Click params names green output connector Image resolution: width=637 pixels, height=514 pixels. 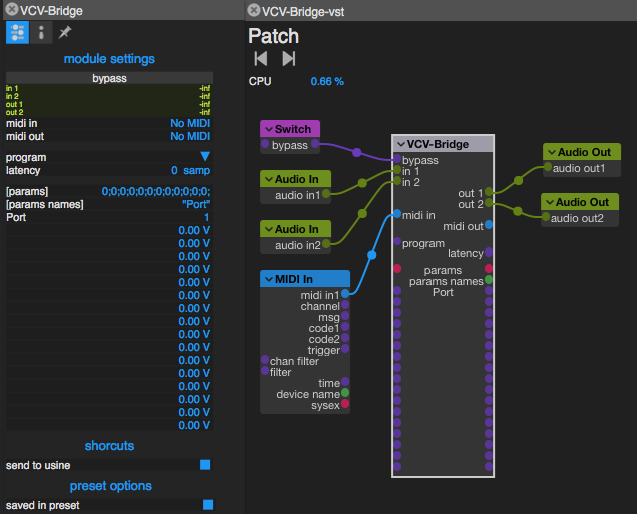[x=489, y=280]
